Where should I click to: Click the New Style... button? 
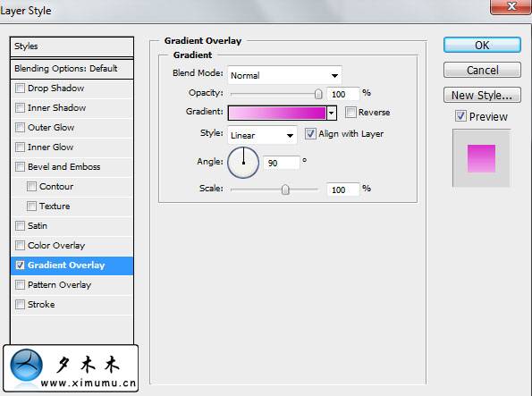coord(482,95)
